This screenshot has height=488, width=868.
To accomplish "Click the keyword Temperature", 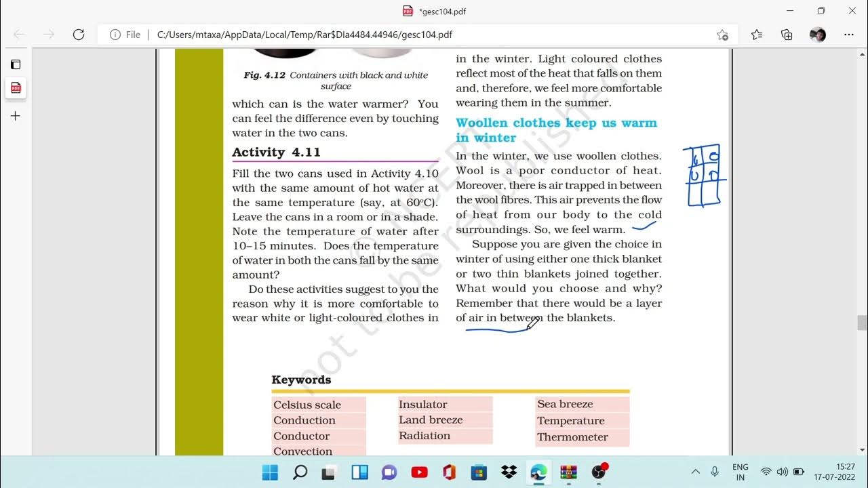I will coord(571,421).
